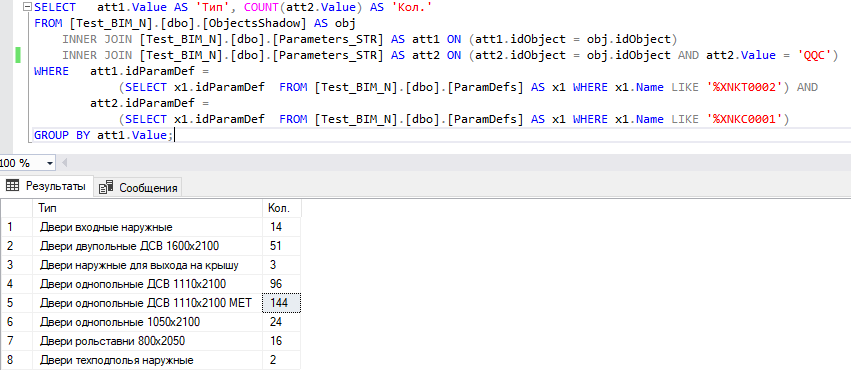Screen dimensions: 851x370
Task: Click the WHERE keyword starting the filter clause
Action: click(51, 71)
